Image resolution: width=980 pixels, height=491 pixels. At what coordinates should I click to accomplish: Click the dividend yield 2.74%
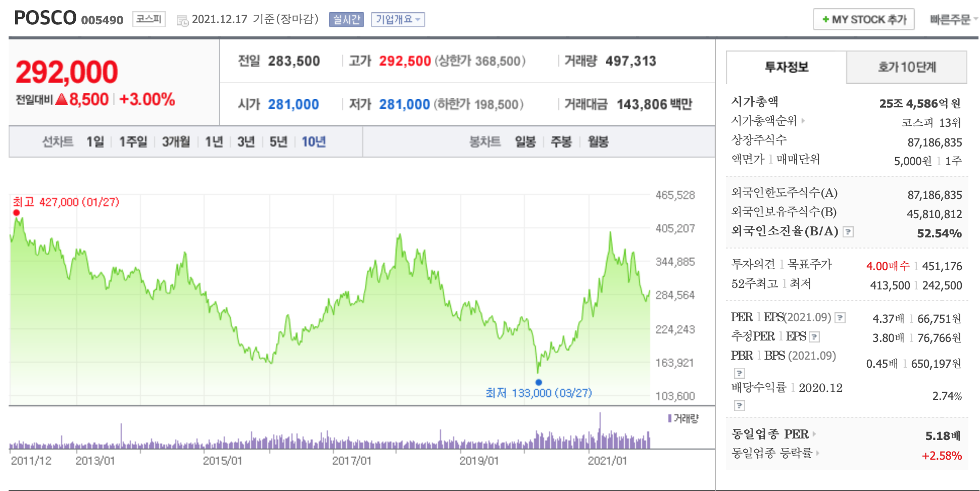click(947, 396)
